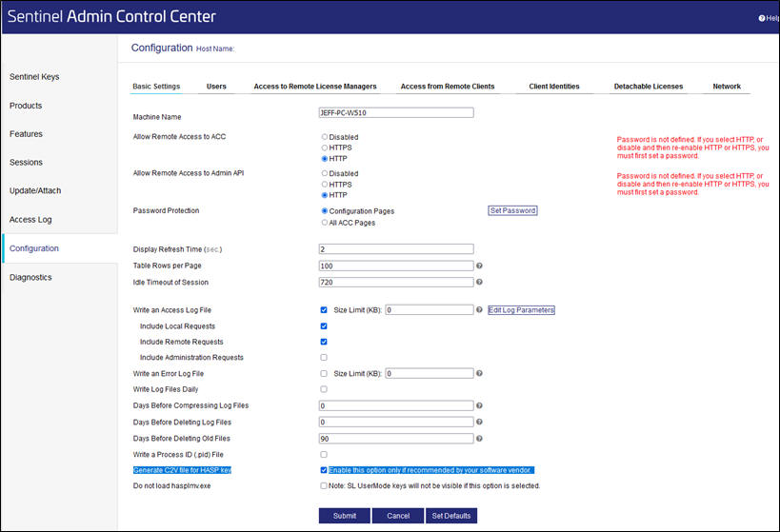Enable Write Log Files Daily checkbox

click(x=324, y=389)
